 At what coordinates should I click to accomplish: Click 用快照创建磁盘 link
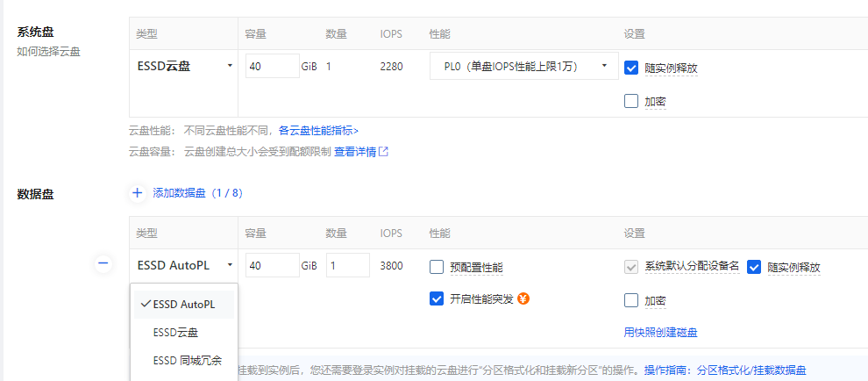[x=660, y=332]
